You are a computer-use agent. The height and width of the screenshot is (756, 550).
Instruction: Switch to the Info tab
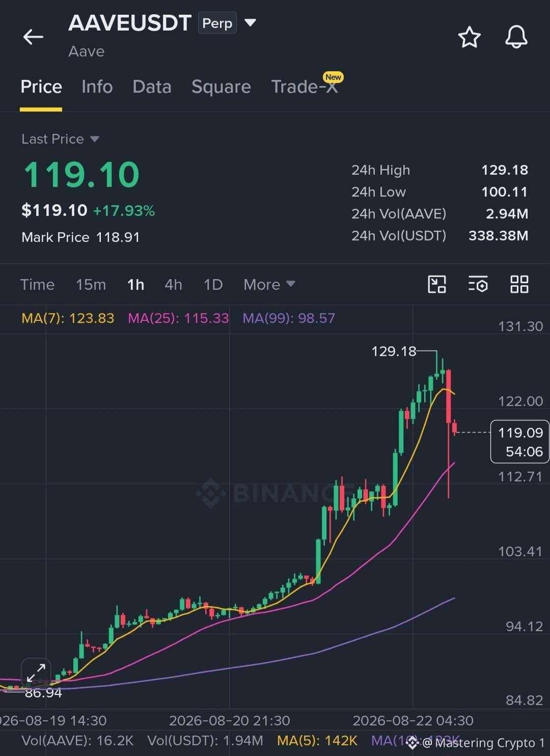tap(97, 87)
